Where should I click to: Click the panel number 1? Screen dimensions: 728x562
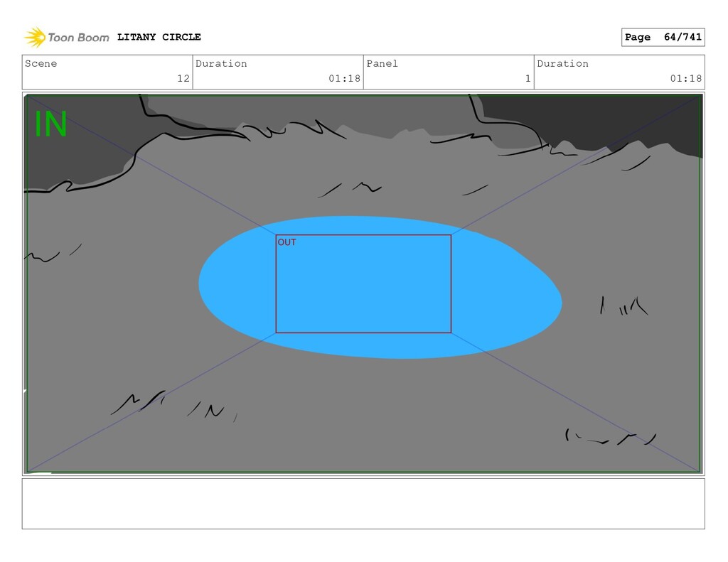tap(528, 78)
